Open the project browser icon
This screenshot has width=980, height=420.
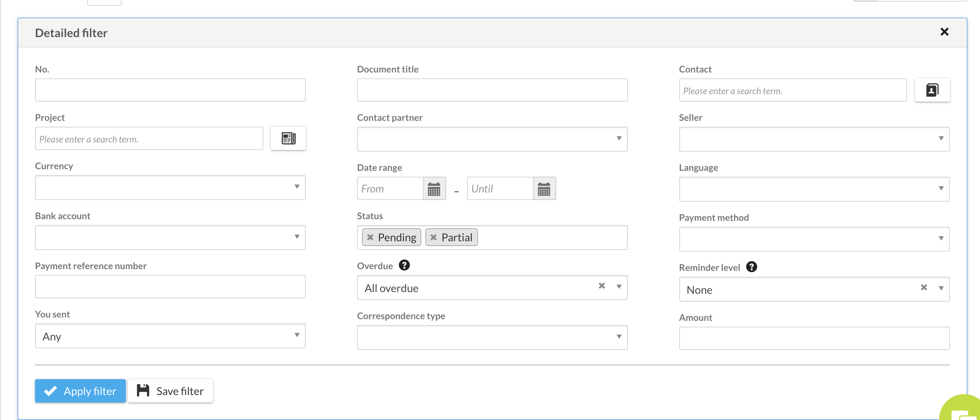[288, 138]
